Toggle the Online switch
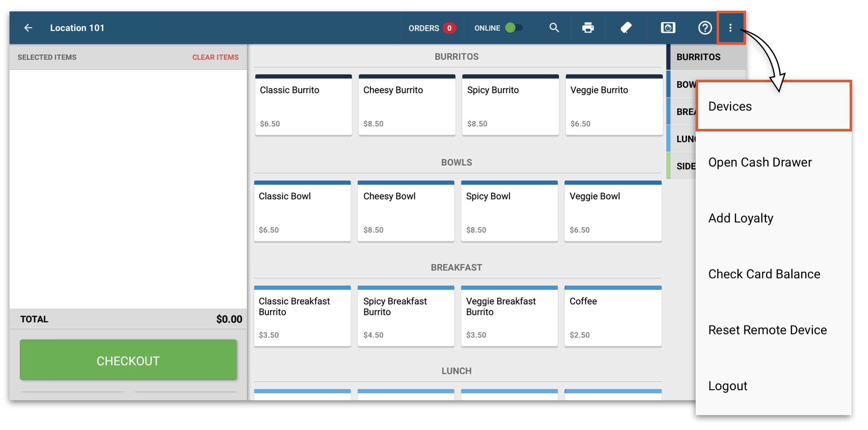The height and width of the screenshot is (430, 868). pos(514,28)
